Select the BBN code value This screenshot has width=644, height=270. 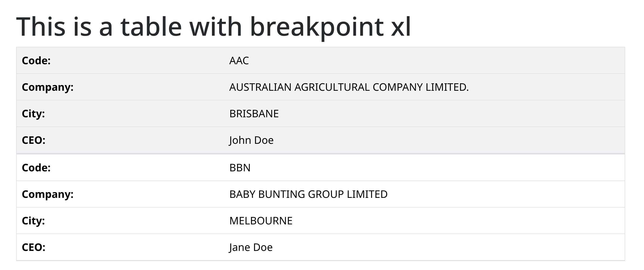(x=240, y=168)
